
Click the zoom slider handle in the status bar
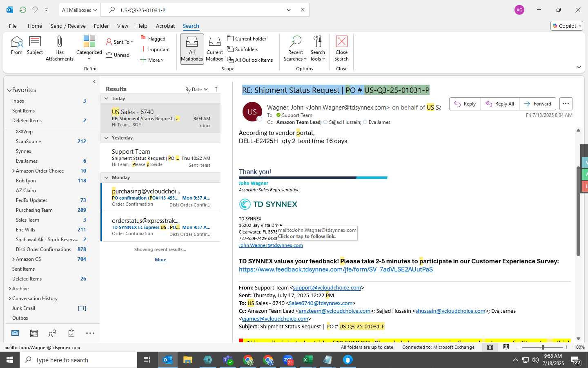[543, 347]
